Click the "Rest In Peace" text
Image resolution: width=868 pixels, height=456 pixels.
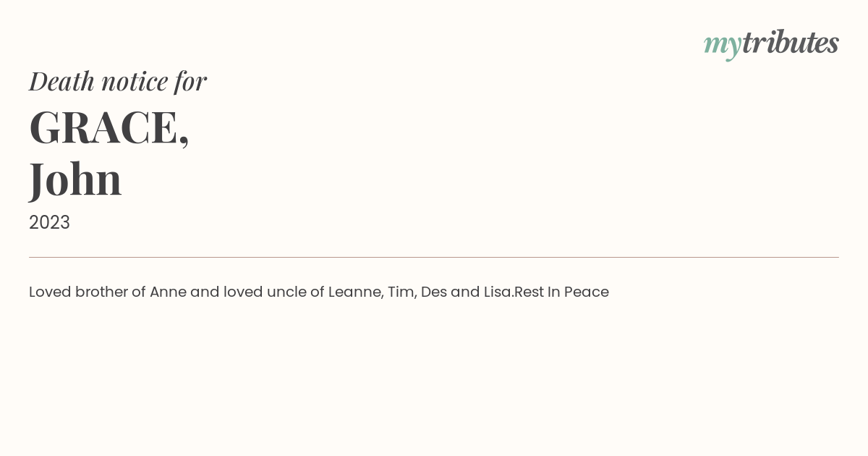pyautogui.click(x=561, y=292)
